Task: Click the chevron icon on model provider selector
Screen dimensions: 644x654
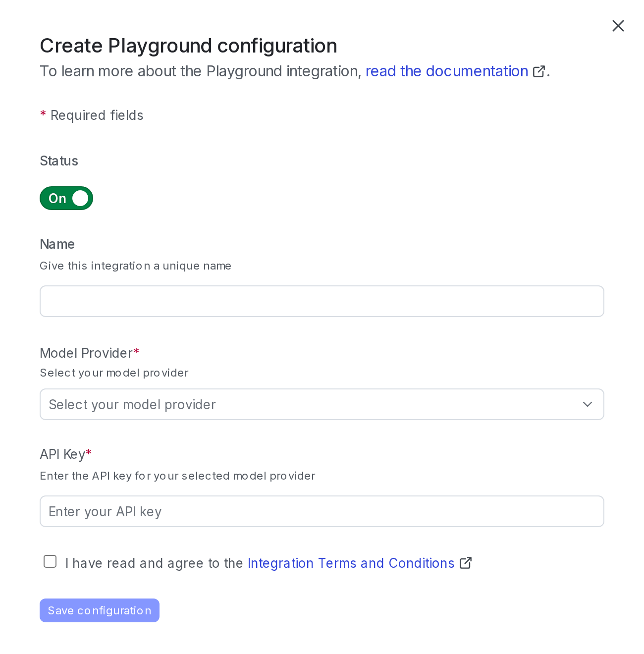Action: pyautogui.click(x=588, y=404)
